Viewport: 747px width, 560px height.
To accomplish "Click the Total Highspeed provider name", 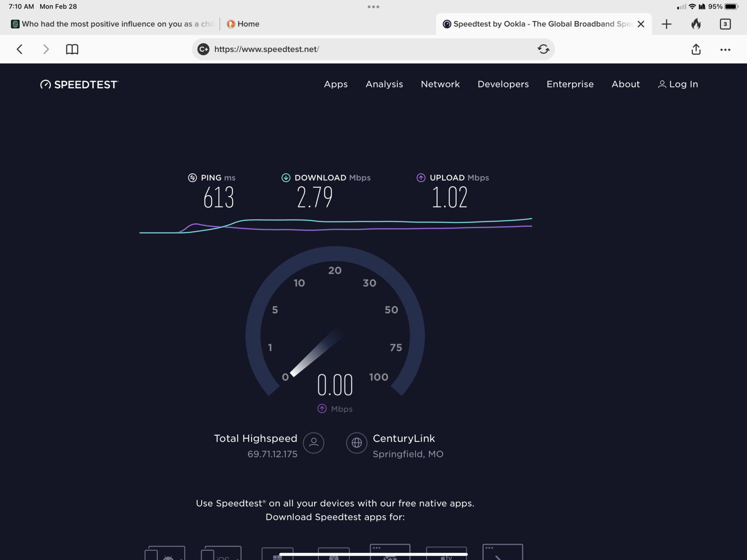I will (255, 438).
